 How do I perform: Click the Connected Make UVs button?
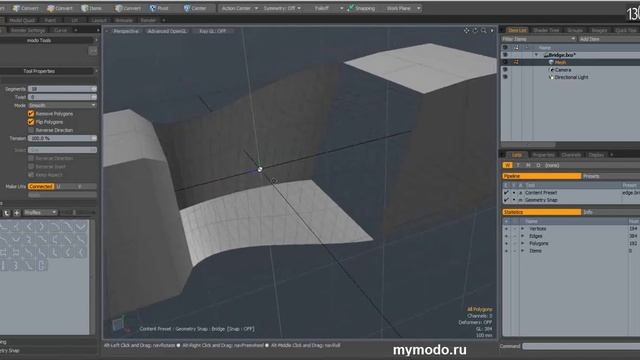41,187
